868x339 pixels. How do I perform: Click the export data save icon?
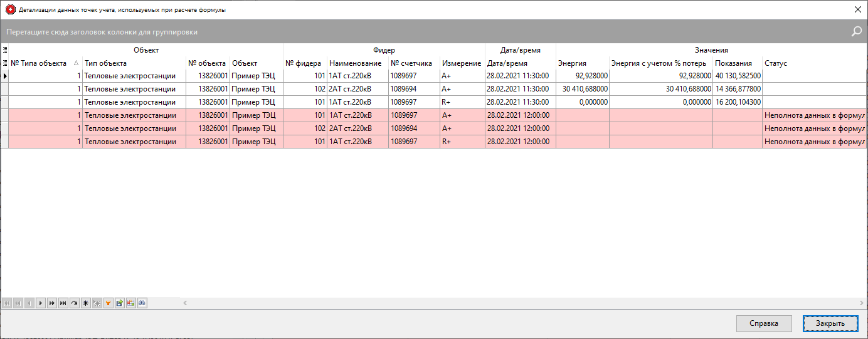(120, 303)
